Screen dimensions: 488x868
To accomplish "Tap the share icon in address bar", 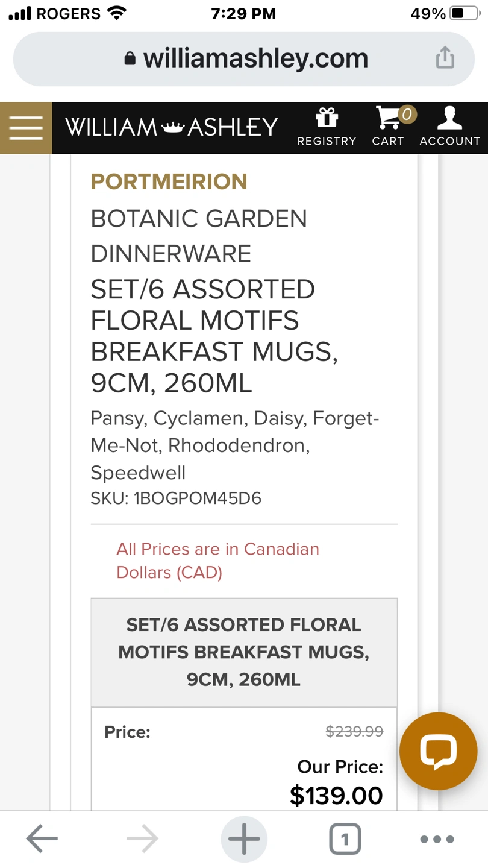I will tap(445, 58).
